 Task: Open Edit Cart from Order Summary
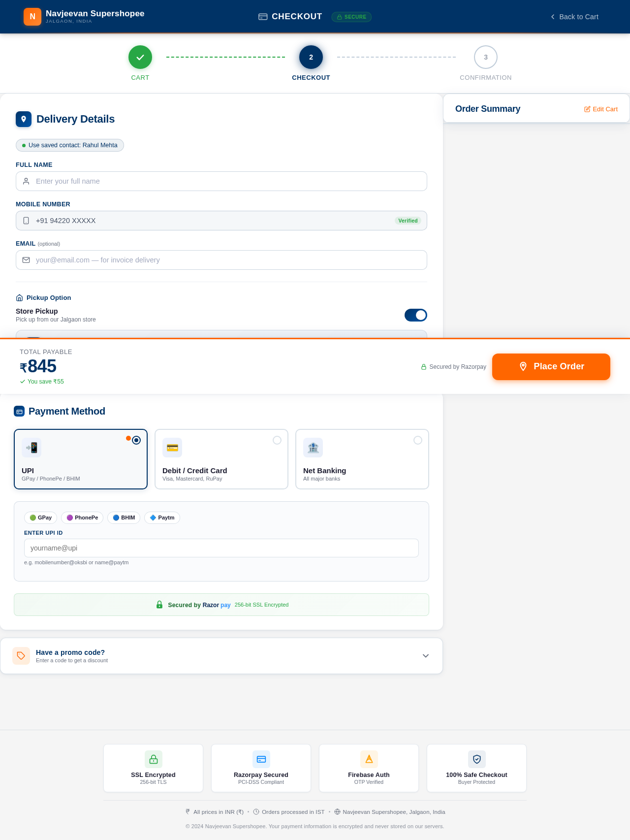(600, 109)
